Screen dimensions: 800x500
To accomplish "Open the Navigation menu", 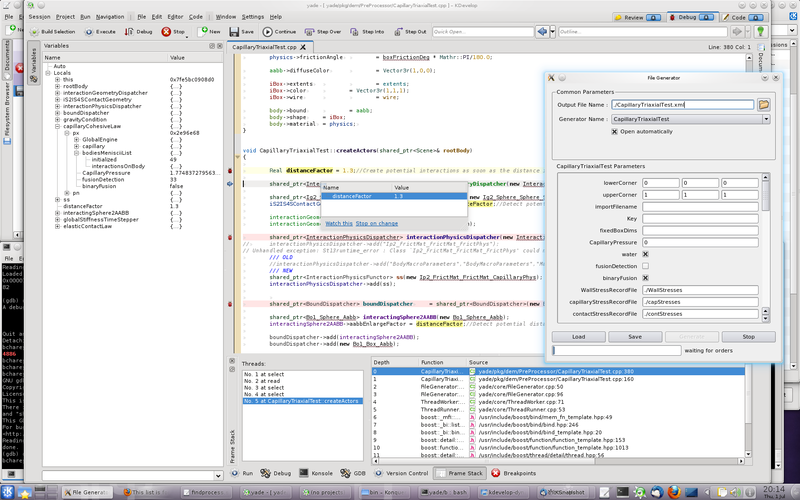I will coord(110,17).
